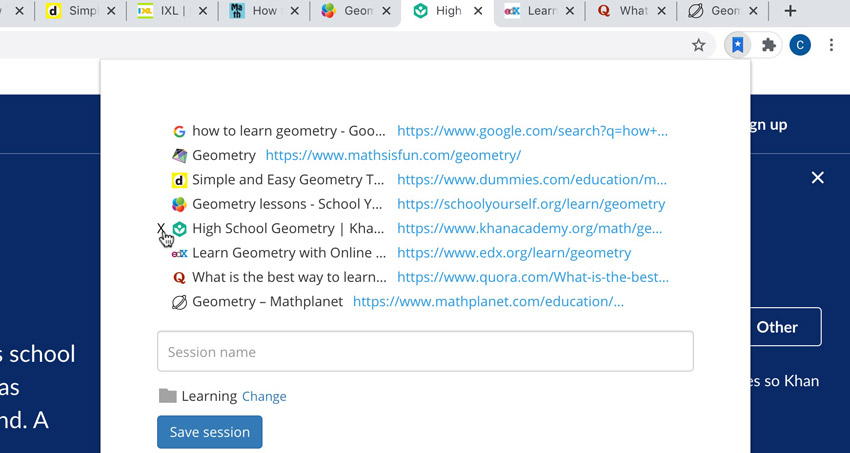Click the Learning folder icon
Image resolution: width=850 pixels, height=453 pixels.
[x=168, y=396]
